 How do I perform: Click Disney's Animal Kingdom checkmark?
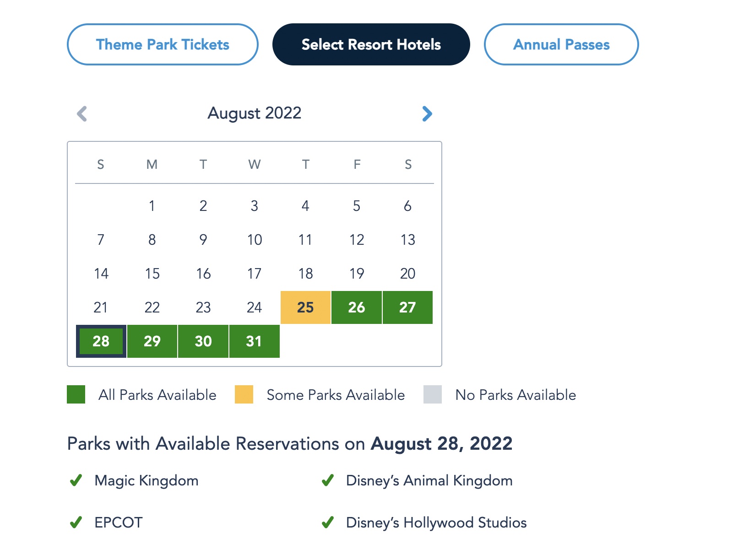328,480
